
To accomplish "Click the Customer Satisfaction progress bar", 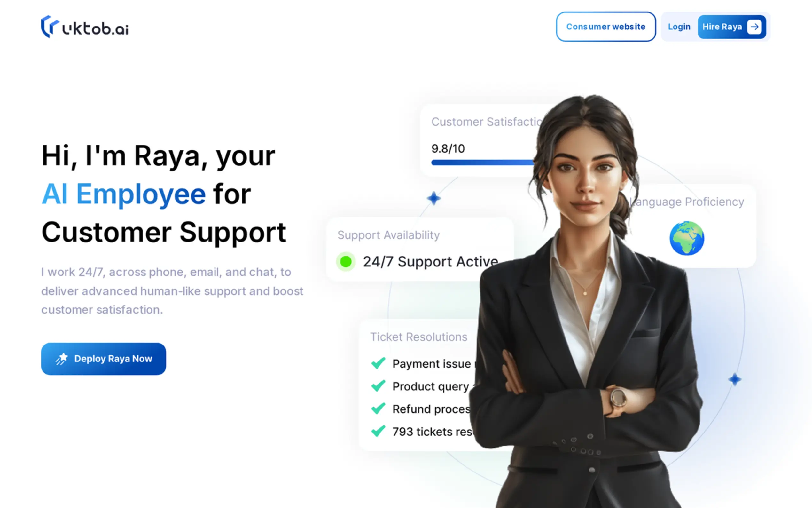I will [483, 163].
